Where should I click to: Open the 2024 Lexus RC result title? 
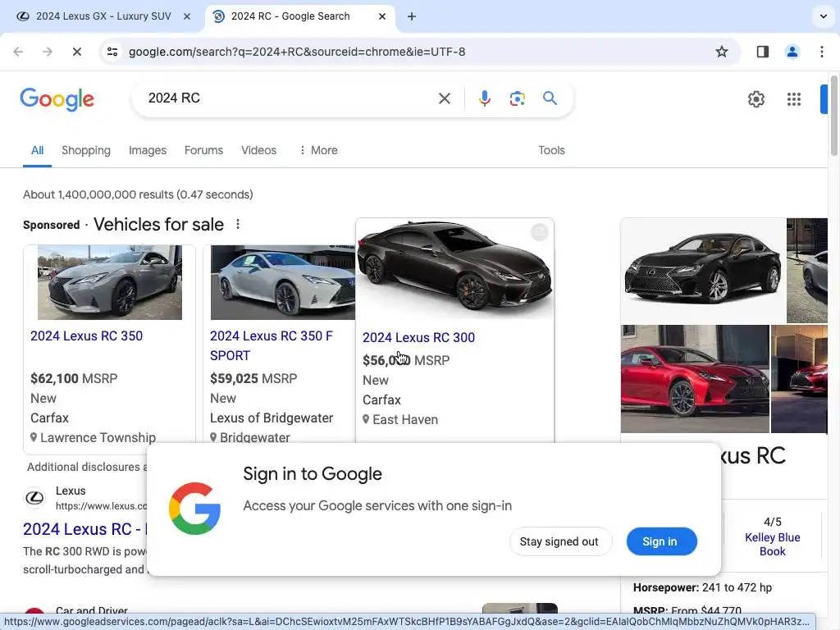[x=84, y=529]
